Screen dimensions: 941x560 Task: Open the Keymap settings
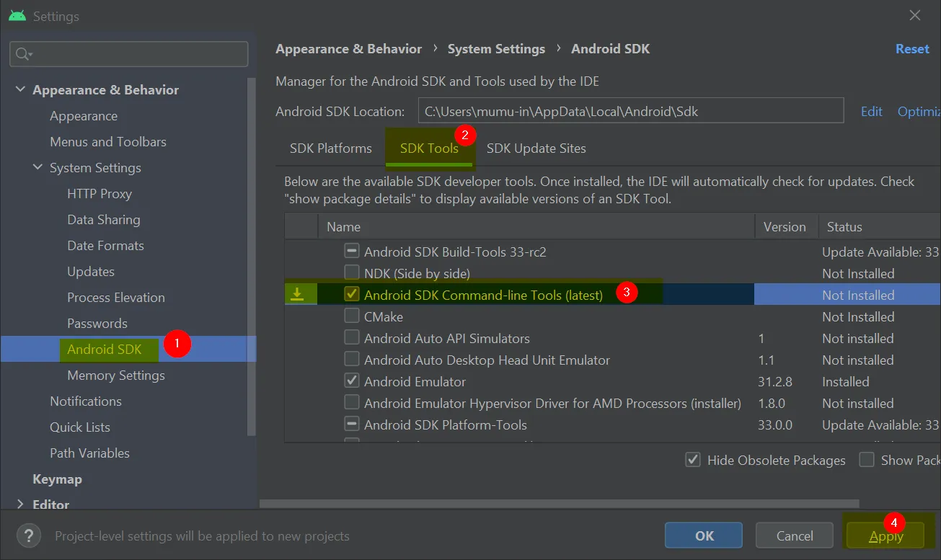(x=57, y=479)
